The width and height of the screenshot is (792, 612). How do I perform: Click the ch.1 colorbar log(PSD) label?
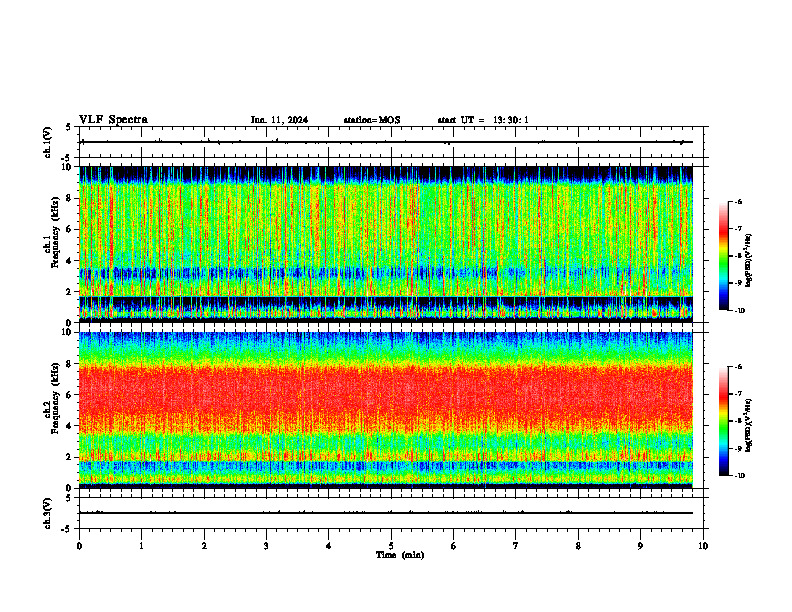748,261
